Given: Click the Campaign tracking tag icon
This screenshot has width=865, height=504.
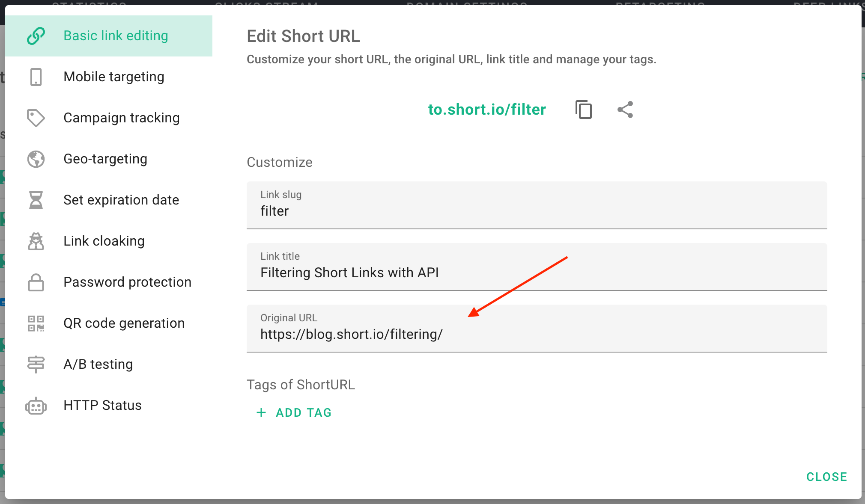Looking at the screenshot, I should 36,118.
